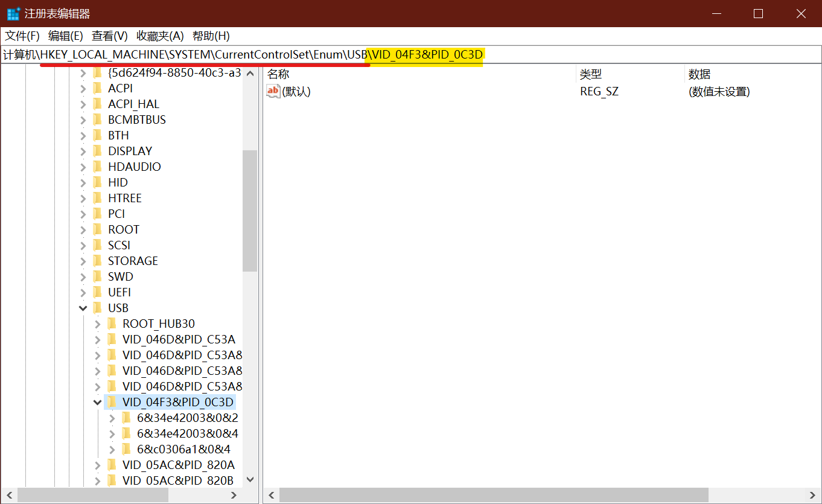Click the ACPI_HAL folder icon

(x=98, y=104)
